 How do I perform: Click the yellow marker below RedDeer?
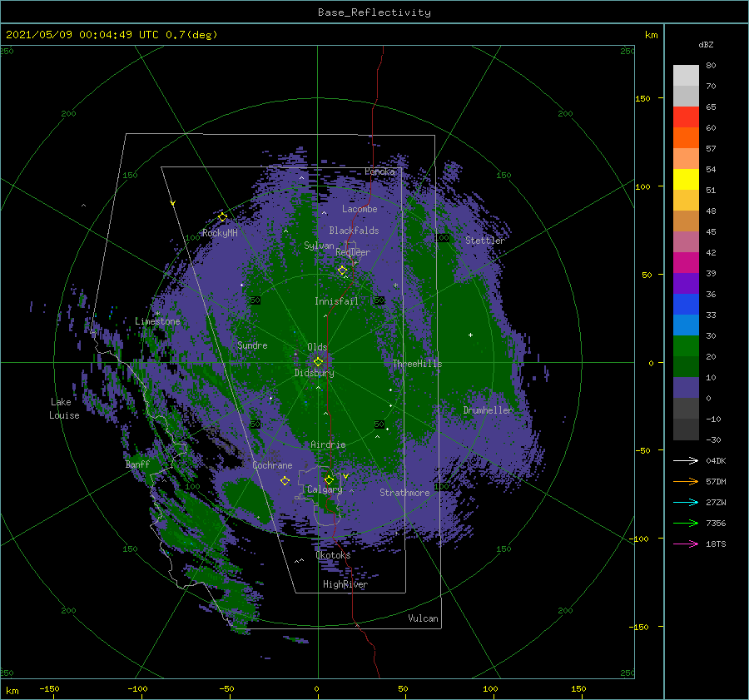tap(342, 271)
